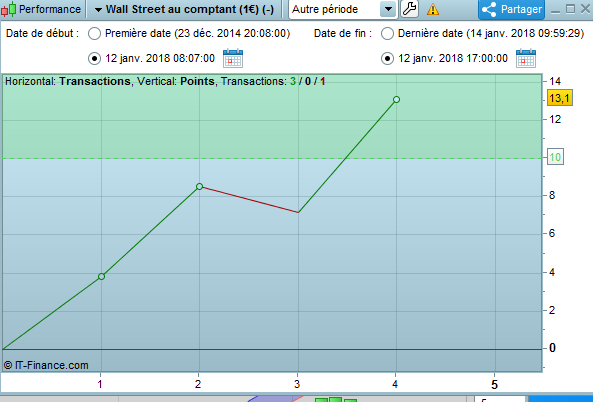593x402 pixels.
Task: Click the y-axis label 0
Action: 552,348
